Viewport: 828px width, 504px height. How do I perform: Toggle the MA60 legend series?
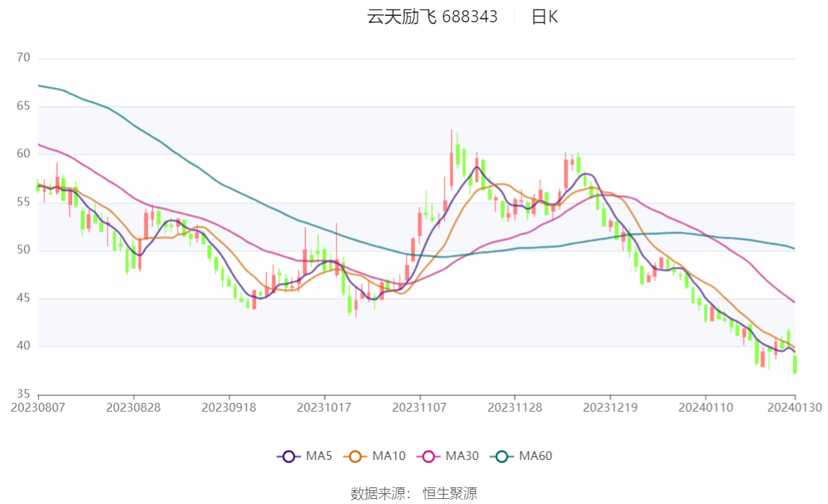[x=521, y=456]
